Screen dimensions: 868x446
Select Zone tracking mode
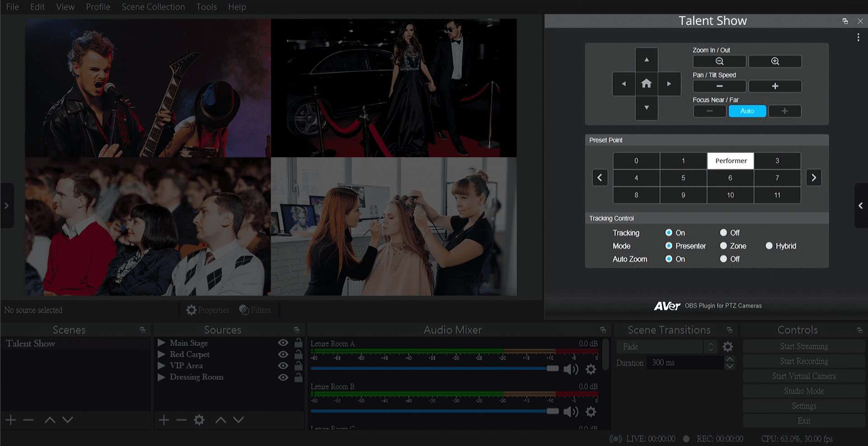pyautogui.click(x=723, y=246)
